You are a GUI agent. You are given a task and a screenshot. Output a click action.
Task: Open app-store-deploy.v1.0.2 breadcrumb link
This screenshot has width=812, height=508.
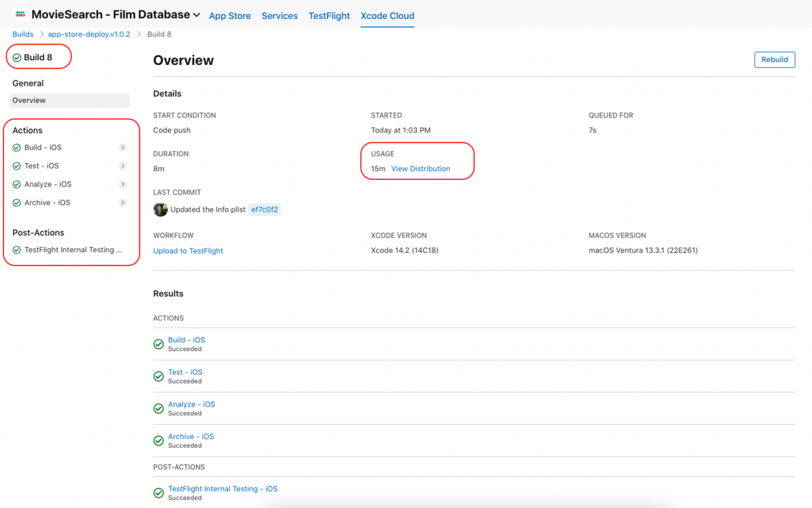tap(89, 34)
